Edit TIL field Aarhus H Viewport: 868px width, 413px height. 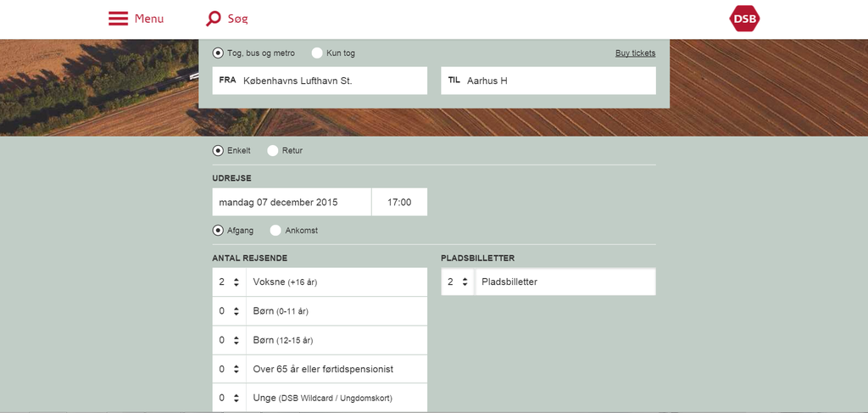[548, 81]
